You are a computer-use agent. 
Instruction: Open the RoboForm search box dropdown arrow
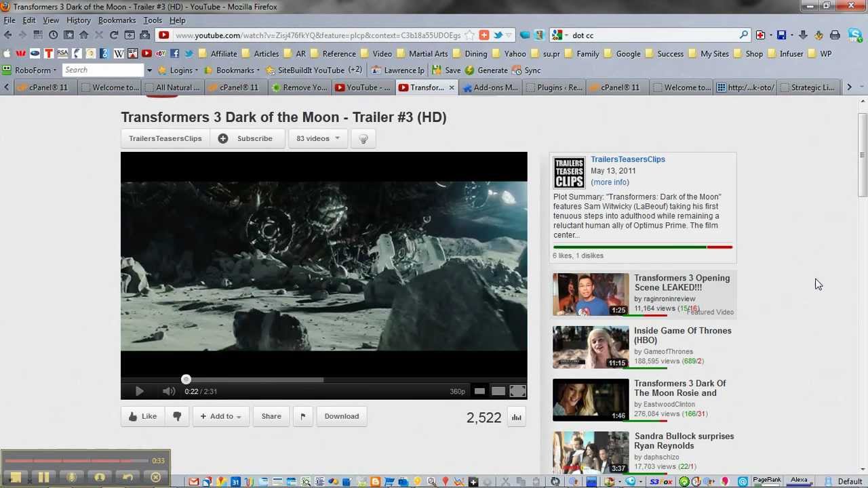point(149,70)
